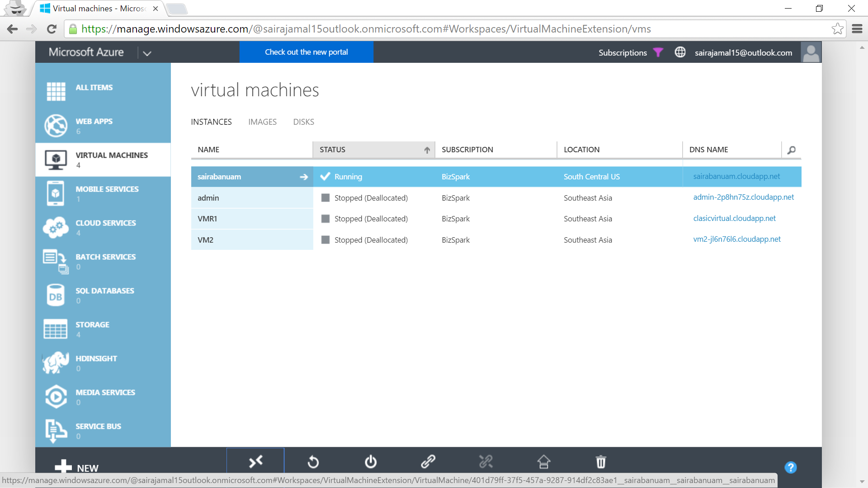The width and height of the screenshot is (868, 488).
Task: Click the browser reload button
Action: (52, 29)
